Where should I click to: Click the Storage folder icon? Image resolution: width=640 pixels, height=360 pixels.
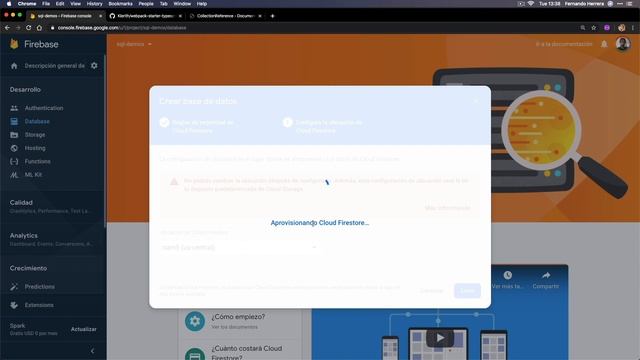(14, 135)
